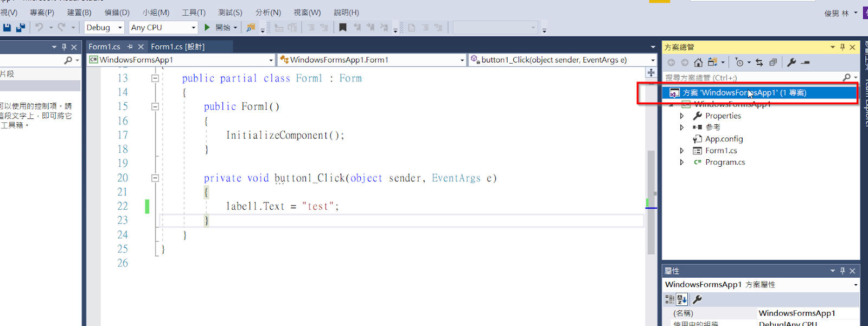Select Program.cs file in Solution Explorer
The image size is (868, 326).
pos(725,162)
